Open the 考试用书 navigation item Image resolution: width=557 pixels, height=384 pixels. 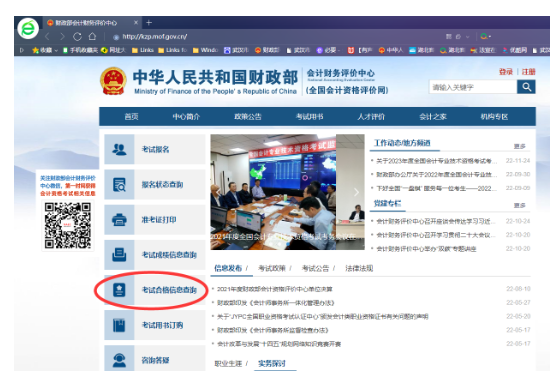click(x=309, y=117)
